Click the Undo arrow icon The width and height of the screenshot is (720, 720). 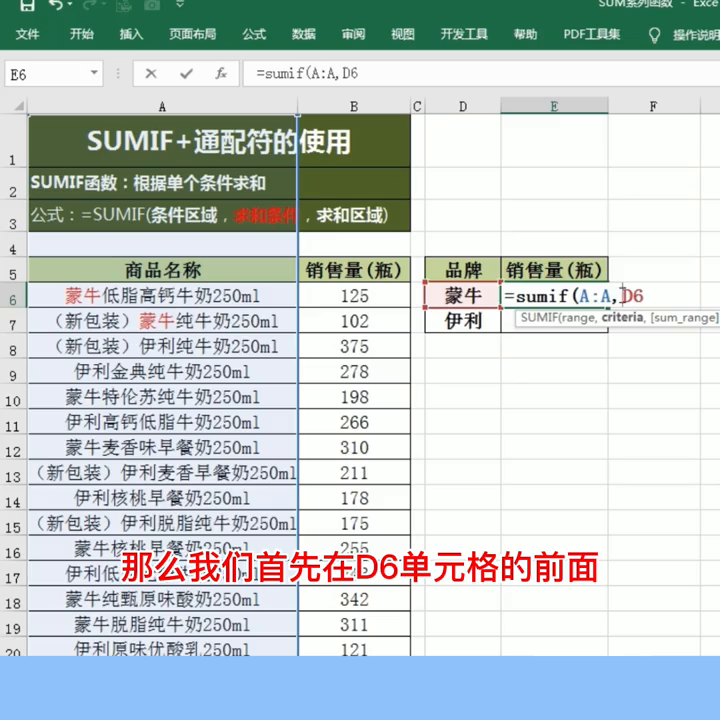(56, 5)
